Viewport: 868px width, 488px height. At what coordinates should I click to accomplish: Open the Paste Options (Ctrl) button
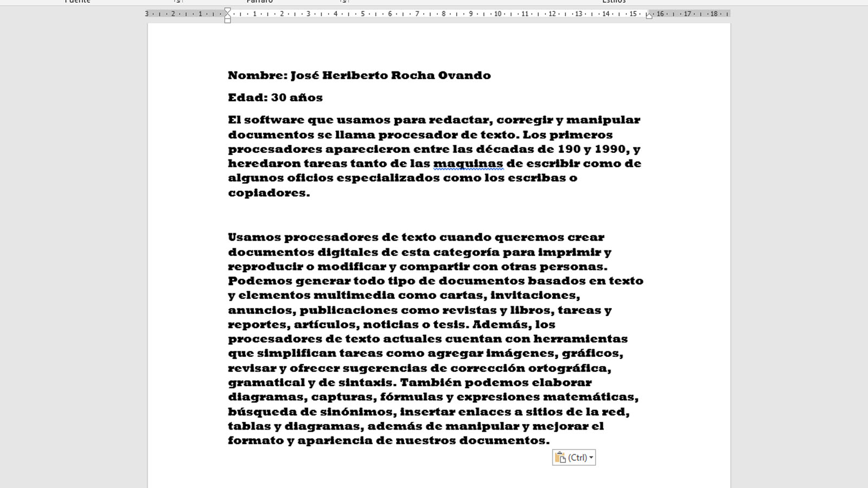574,458
